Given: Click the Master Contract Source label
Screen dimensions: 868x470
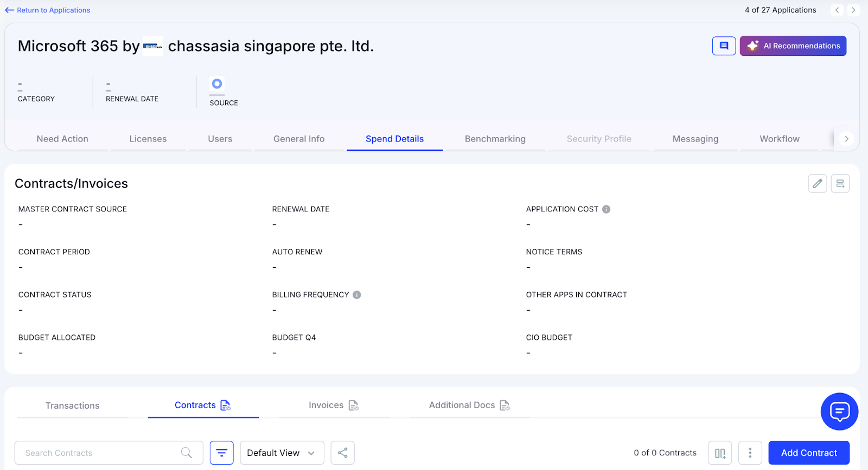Looking at the screenshot, I should point(73,209).
